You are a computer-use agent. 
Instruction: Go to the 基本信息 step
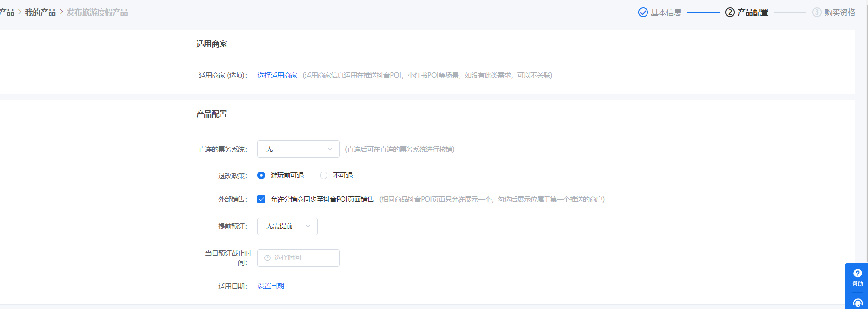(666, 12)
